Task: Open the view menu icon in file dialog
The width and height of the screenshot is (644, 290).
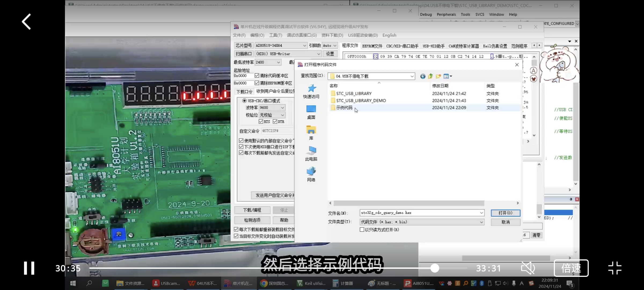Action: [448, 76]
